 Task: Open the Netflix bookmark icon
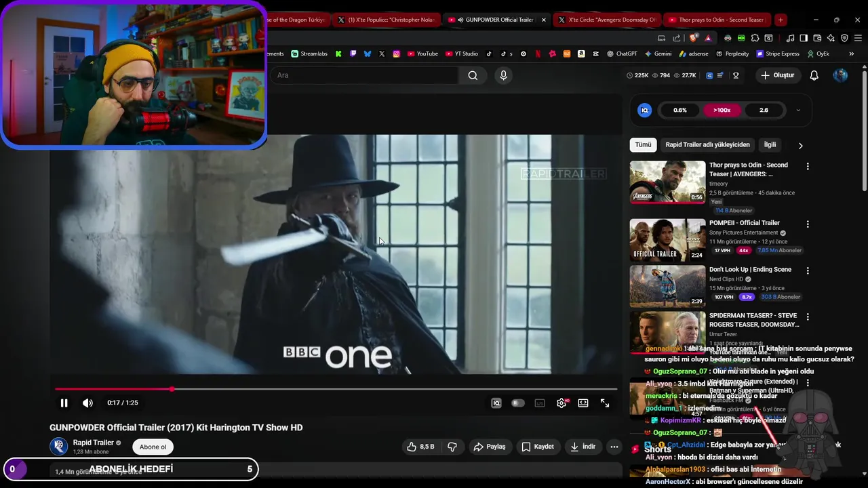(x=538, y=54)
